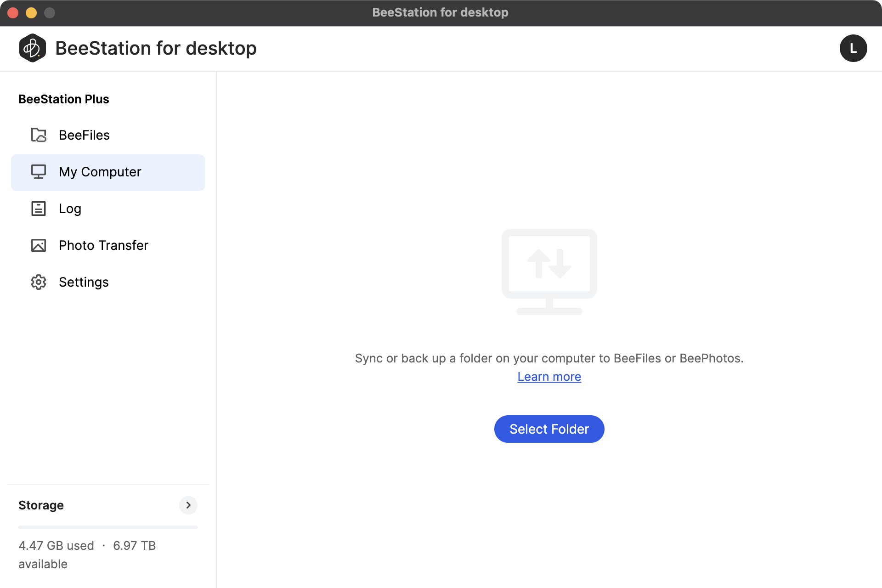This screenshot has height=588, width=882.
Task: Click the Log document icon
Action: tap(39, 209)
